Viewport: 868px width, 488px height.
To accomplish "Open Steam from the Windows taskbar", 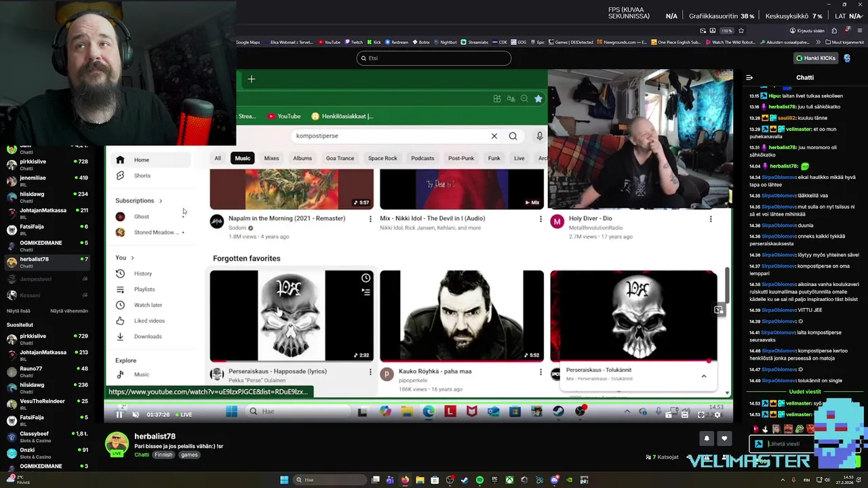I will pos(465,480).
